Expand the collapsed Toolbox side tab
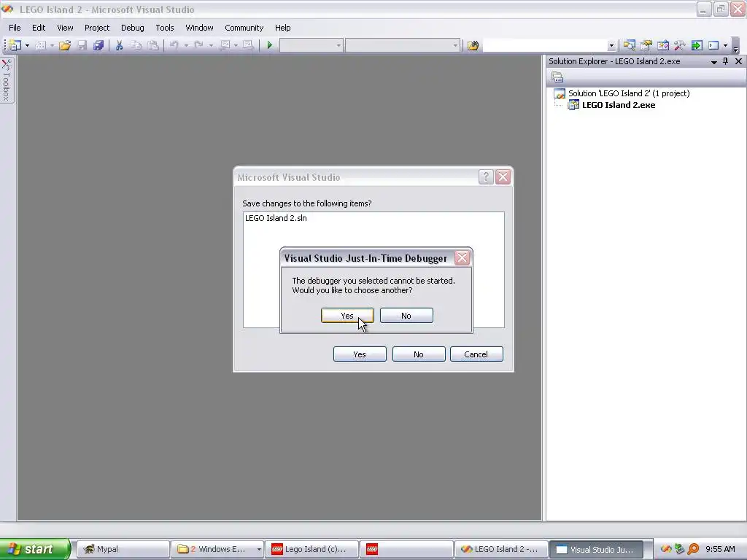Image resolution: width=747 pixels, height=560 pixels. pyautogui.click(x=7, y=80)
